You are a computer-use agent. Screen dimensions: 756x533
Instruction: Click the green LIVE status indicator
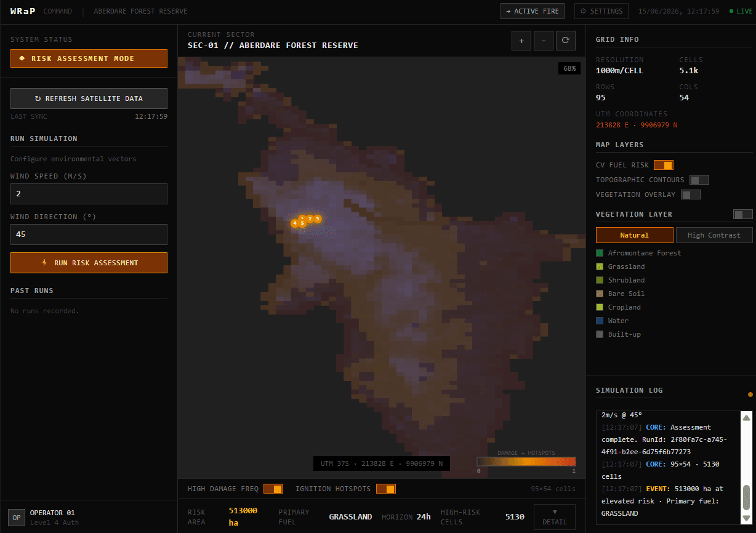[741, 11]
